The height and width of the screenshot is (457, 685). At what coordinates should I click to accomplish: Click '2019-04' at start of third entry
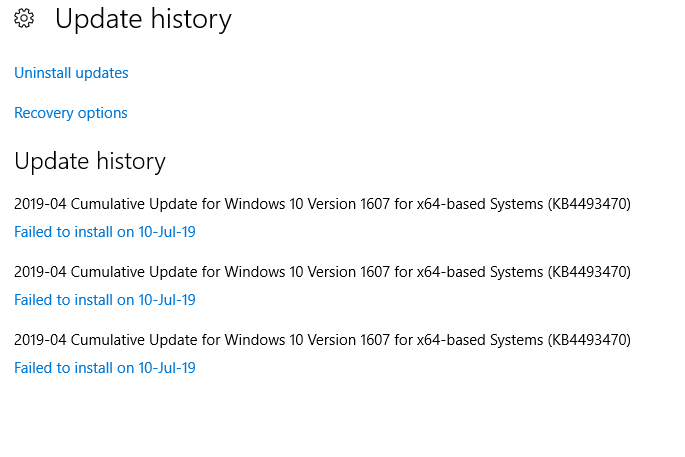[x=38, y=340]
